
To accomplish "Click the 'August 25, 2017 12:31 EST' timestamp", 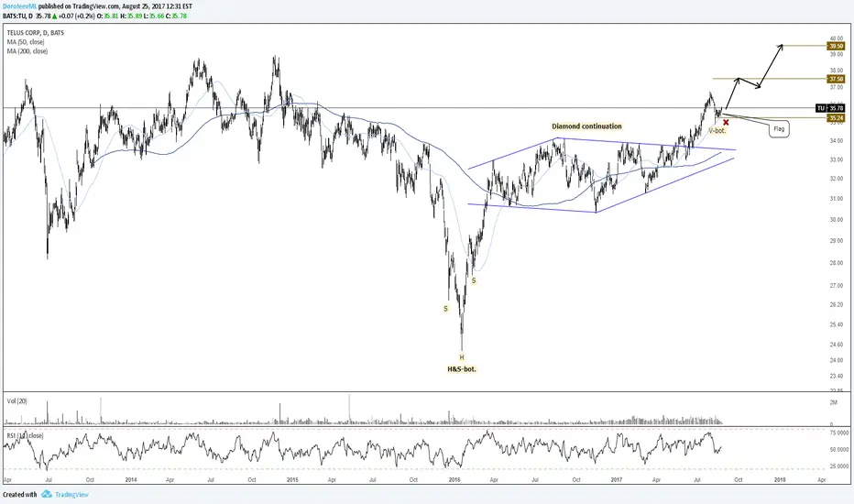I will point(158,6).
